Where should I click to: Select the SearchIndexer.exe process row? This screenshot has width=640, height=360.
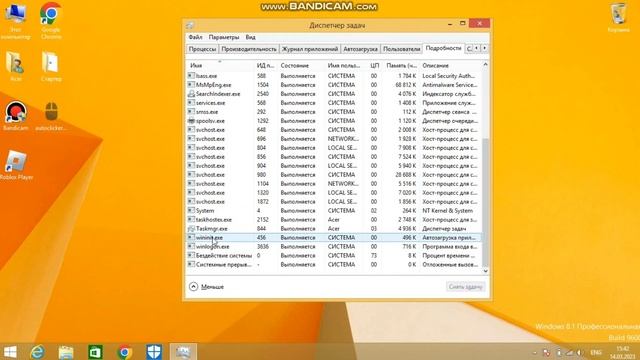[x=334, y=94]
